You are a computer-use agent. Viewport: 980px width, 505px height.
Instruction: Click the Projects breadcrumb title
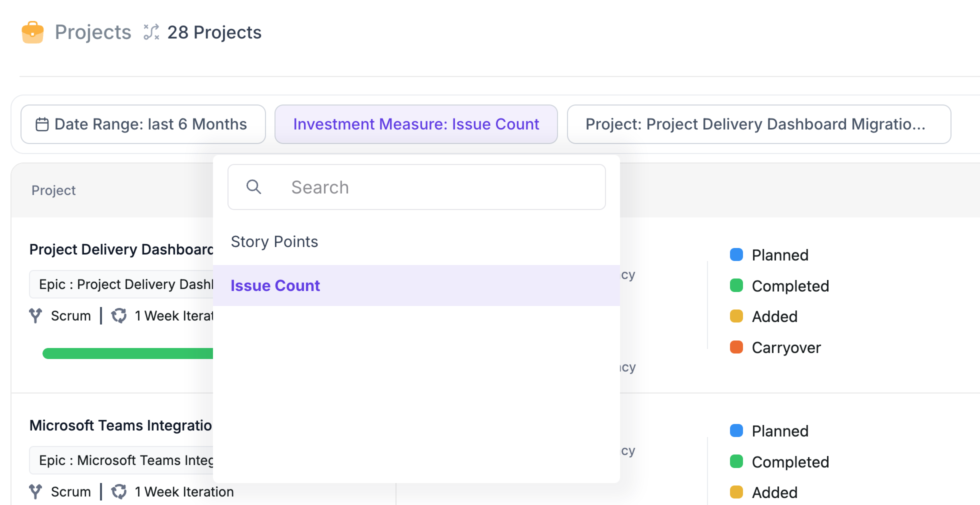(x=93, y=32)
